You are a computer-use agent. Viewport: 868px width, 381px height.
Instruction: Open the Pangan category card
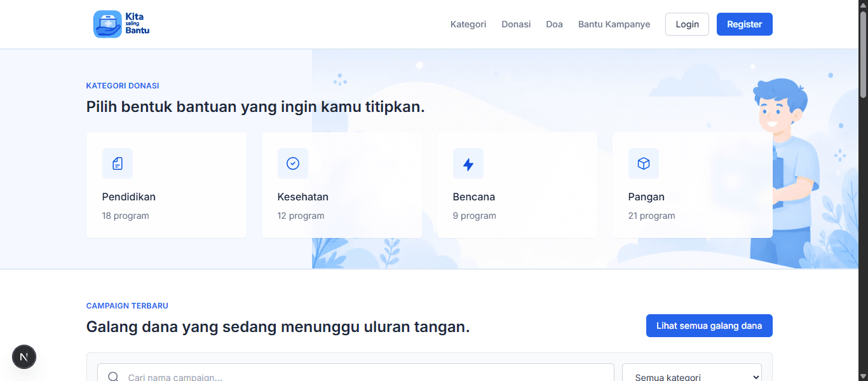pos(693,185)
